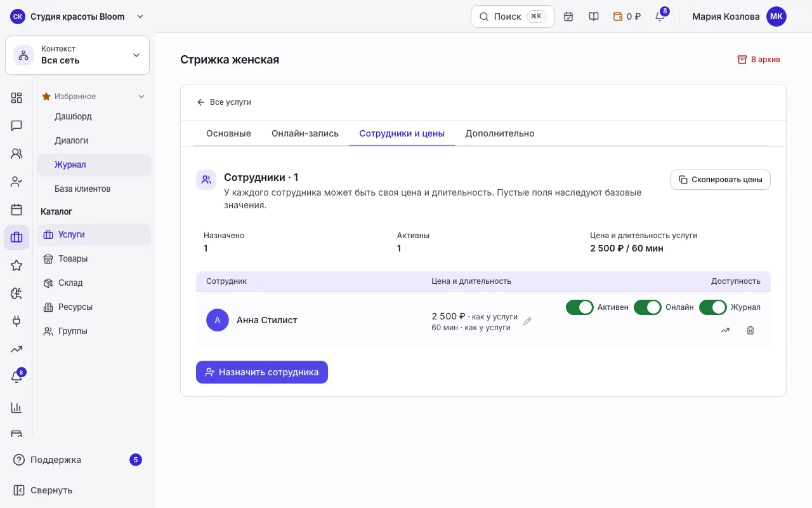Click the chat bubble icon in the left rail
This screenshot has height=508, width=812.
(x=16, y=126)
